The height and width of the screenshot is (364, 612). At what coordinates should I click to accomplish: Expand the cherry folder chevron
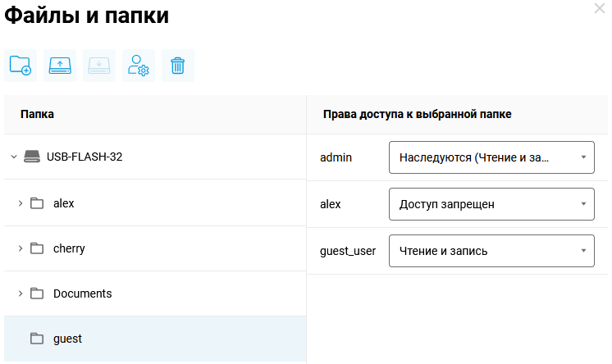click(20, 248)
